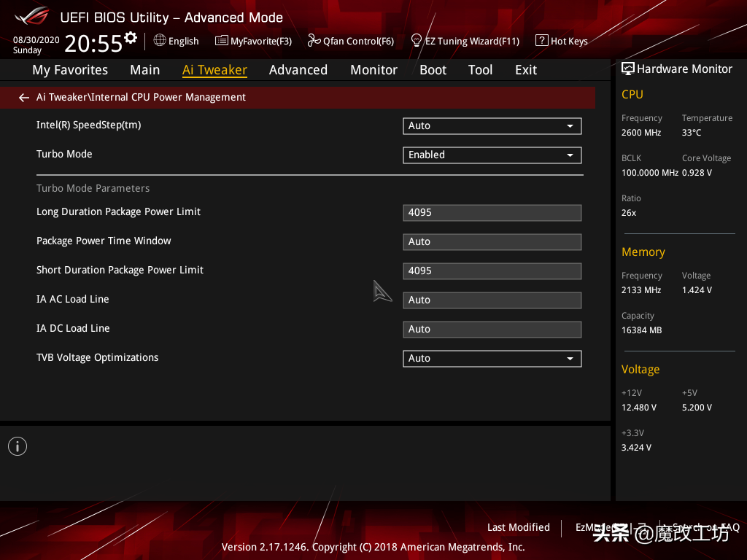Click the Hot Keys question mark icon
The height and width of the screenshot is (560, 747).
point(542,41)
